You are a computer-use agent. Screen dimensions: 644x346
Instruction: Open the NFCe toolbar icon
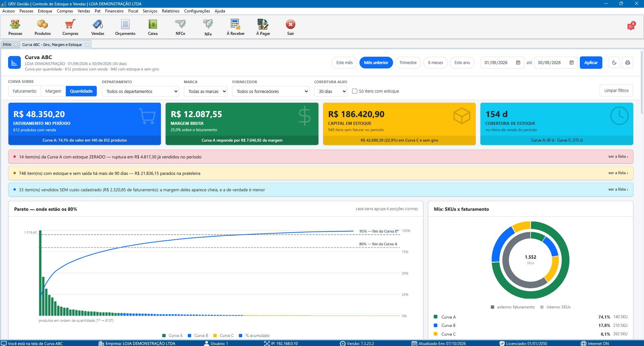(x=180, y=24)
